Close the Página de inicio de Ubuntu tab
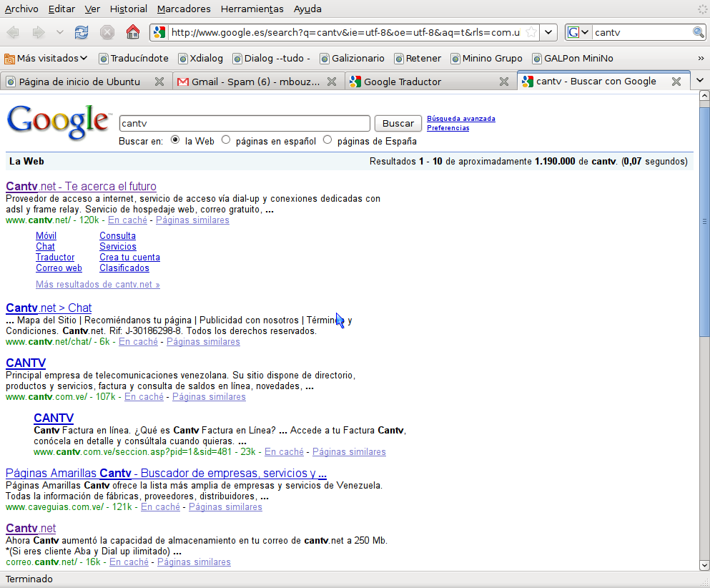The height and width of the screenshot is (588, 710). click(x=159, y=82)
